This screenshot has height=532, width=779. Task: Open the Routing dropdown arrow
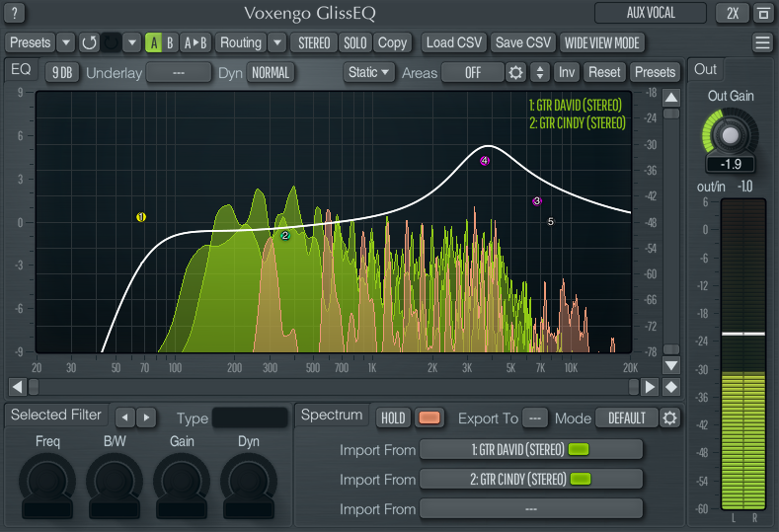coord(277,42)
